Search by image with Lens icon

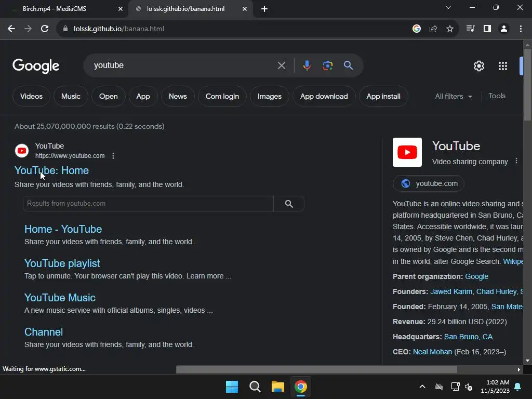(327, 65)
